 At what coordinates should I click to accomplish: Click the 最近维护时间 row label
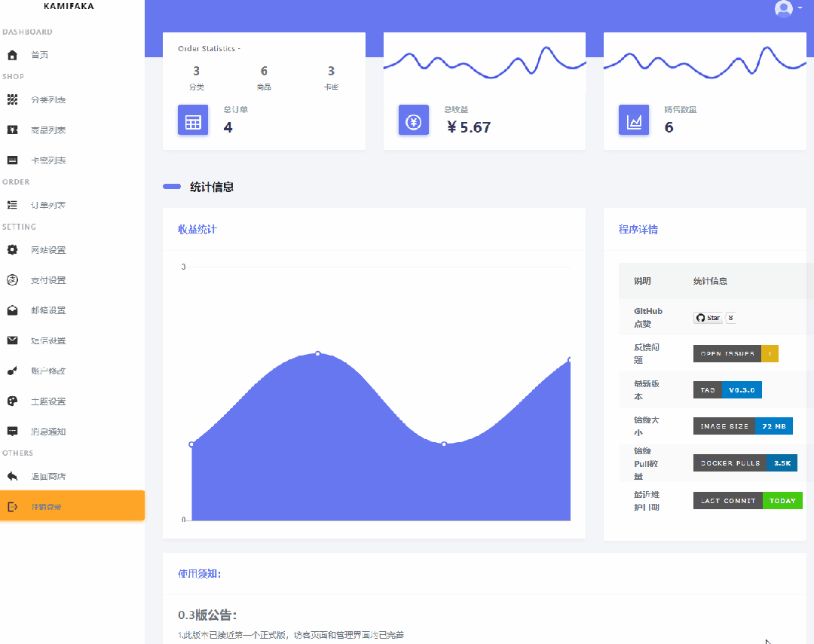[647, 501]
